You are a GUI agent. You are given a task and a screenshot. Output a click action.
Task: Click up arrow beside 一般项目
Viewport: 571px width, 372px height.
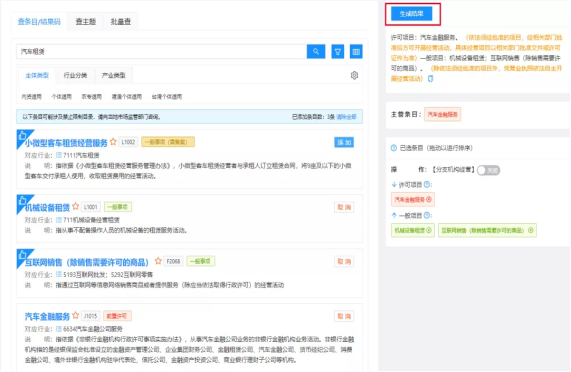click(x=394, y=215)
